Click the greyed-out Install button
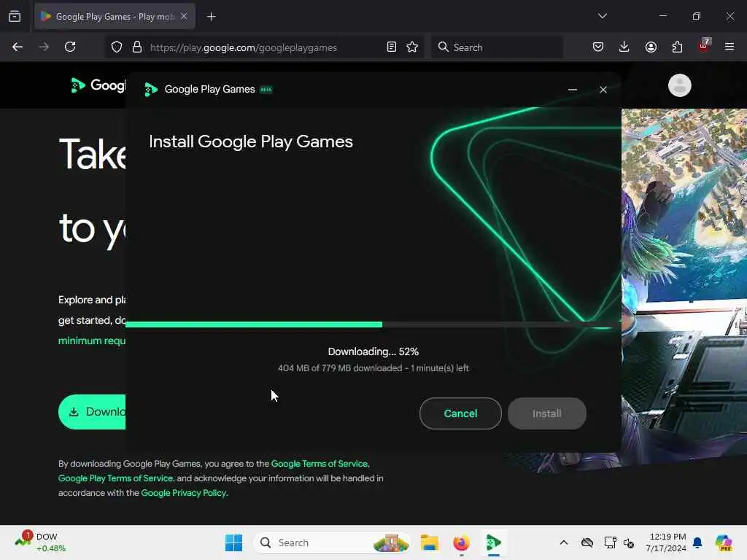747x560 pixels. click(x=546, y=413)
